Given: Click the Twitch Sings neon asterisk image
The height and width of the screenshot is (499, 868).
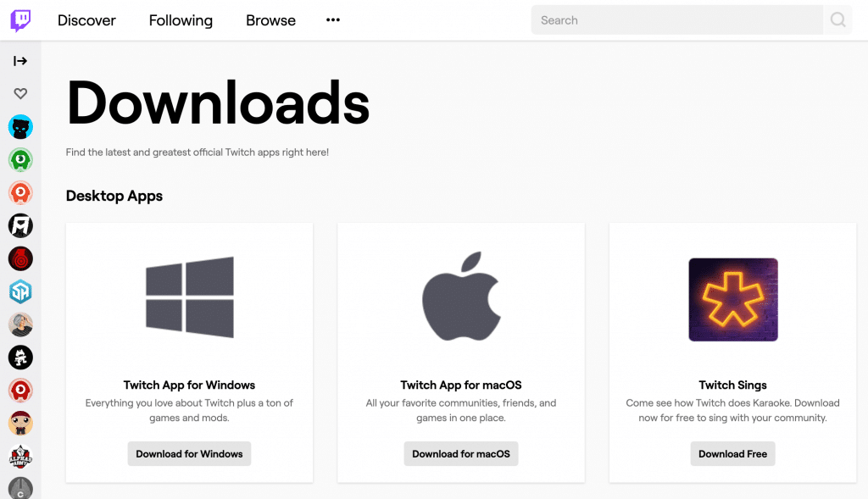Looking at the screenshot, I should 733,299.
